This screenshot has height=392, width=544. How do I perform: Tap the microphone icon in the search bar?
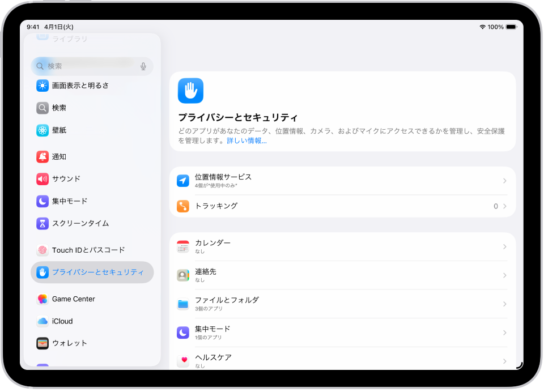pos(143,66)
